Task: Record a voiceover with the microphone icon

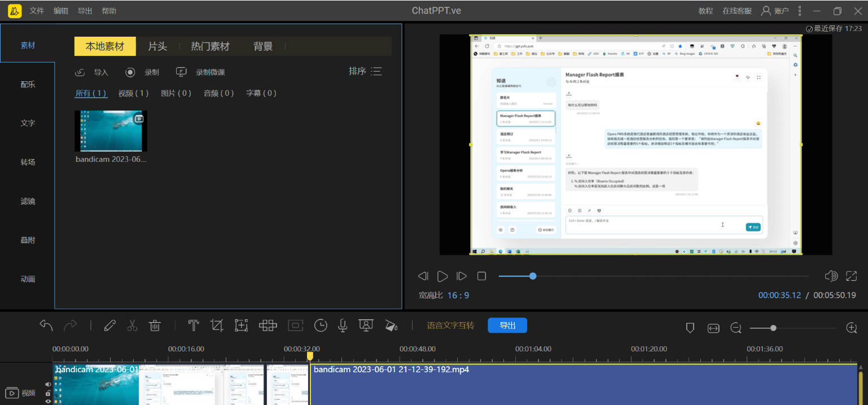Action: pyautogui.click(x=343, y=325)
